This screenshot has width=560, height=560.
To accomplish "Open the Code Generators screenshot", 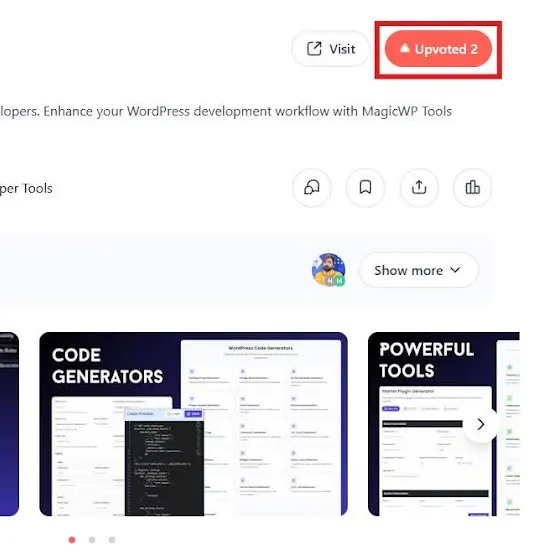I will tap(193, 424).
